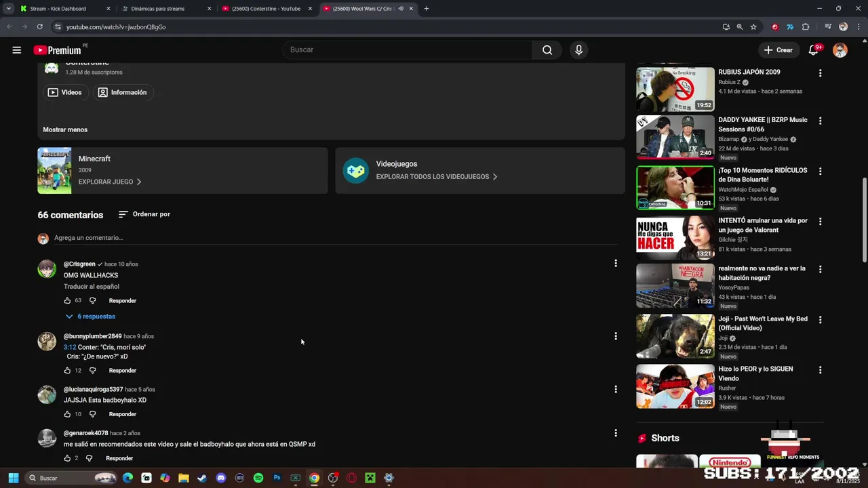Click EXPLORAR JUEGO for Minecraft
Viewport: 868px width, 488px height.
pyautogui.click(x=110, y=182)
